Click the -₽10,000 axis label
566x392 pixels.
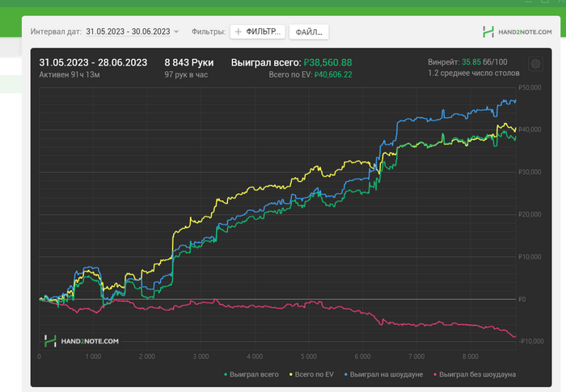(x=531, y=341)
